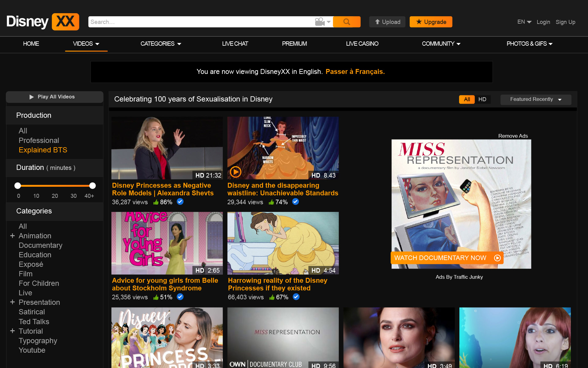Select the Typography category
Screen dimensions: 588x368
38,341
